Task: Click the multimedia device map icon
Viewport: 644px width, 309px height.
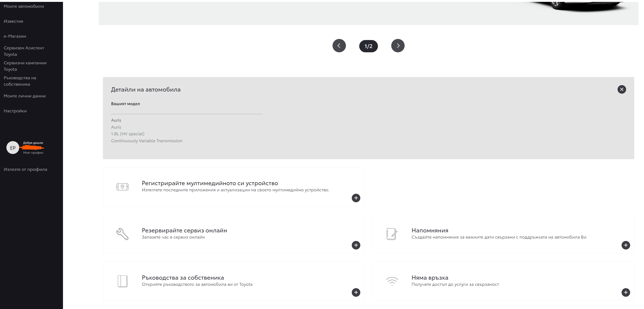Action: tap(123, 187)
